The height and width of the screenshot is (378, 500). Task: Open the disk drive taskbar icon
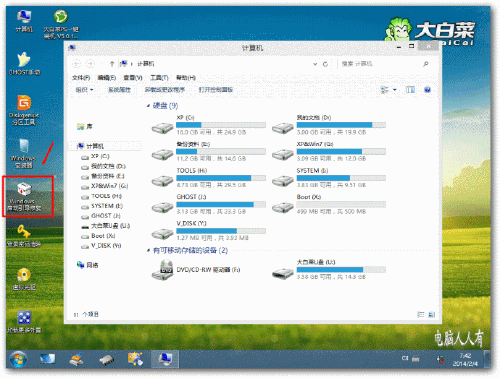[107, 360]
